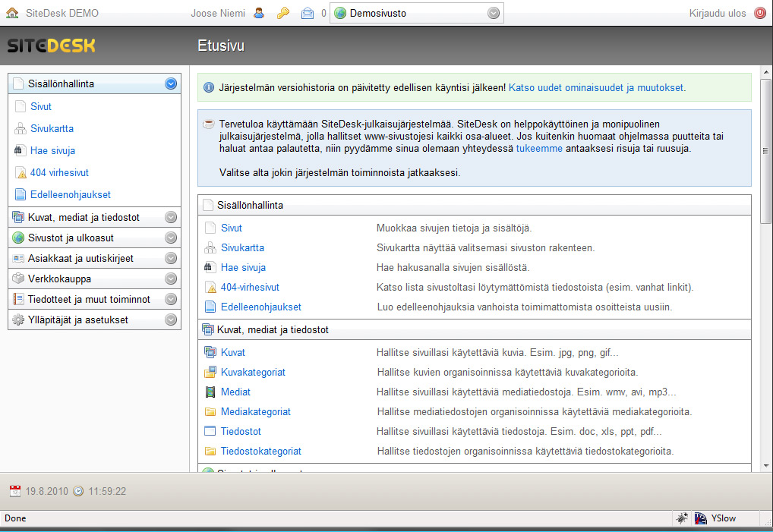Click the scroll down arrow of content scrollbar
The width and height of the screenshot is (773, 532).
click(x=766, y=465)
